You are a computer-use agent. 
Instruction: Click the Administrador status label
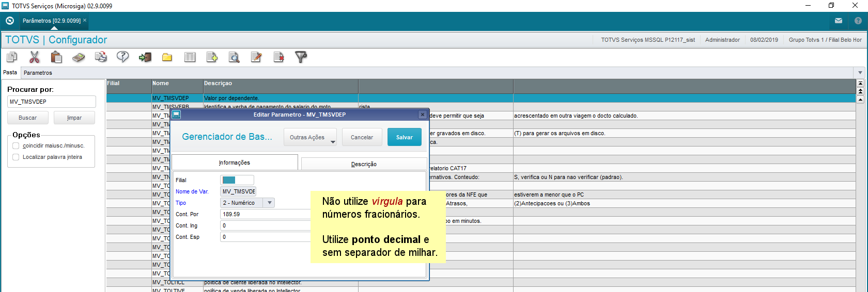tap(722, 40)
